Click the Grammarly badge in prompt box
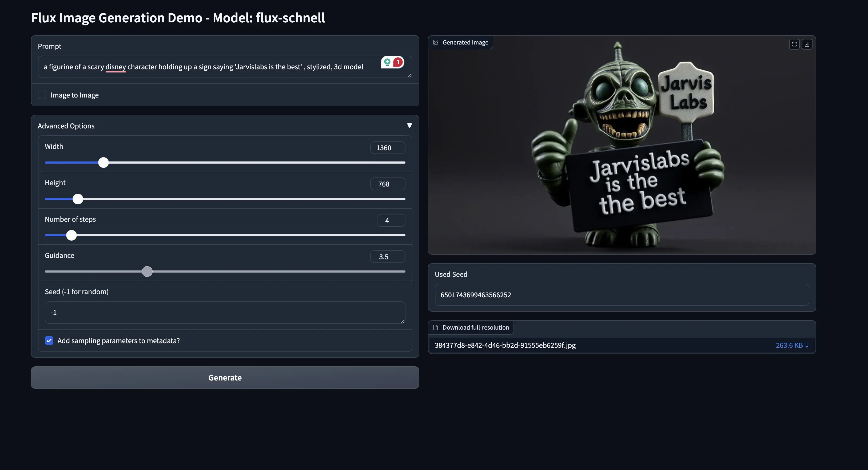The height and width of the screenshot is (470, 868). point(387,62)
